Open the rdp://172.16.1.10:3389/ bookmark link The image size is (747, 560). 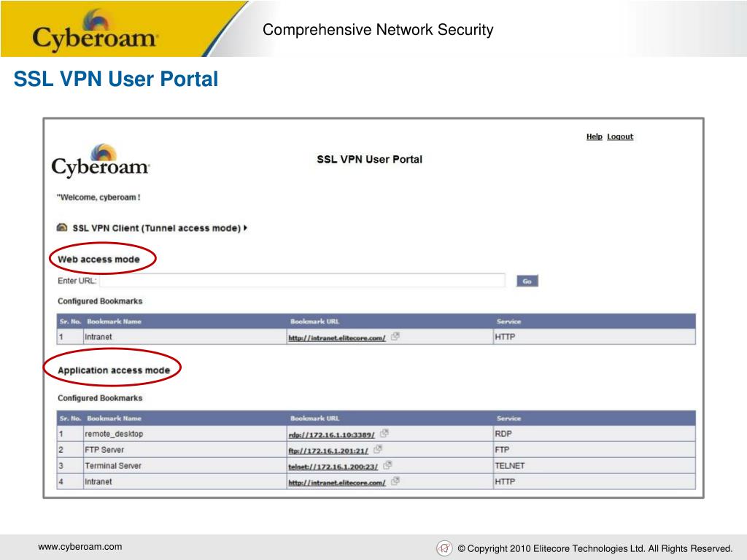point(332,435)
